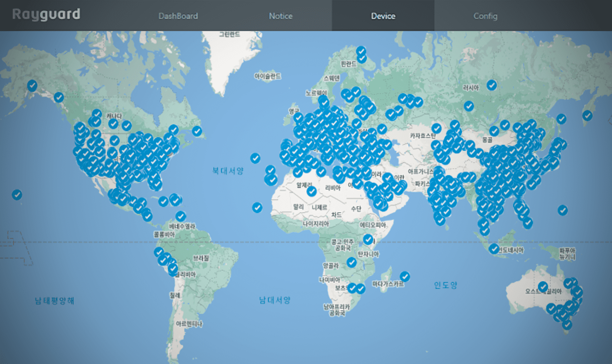612x364 pixels.
Task: Click the device marker east of Madagascar
Action: [405, 276]
